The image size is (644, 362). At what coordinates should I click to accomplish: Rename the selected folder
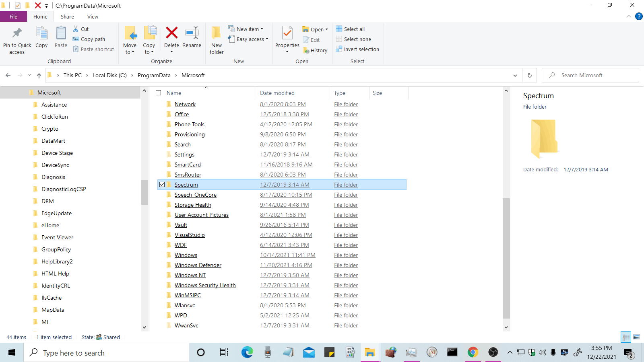(192, 37)
